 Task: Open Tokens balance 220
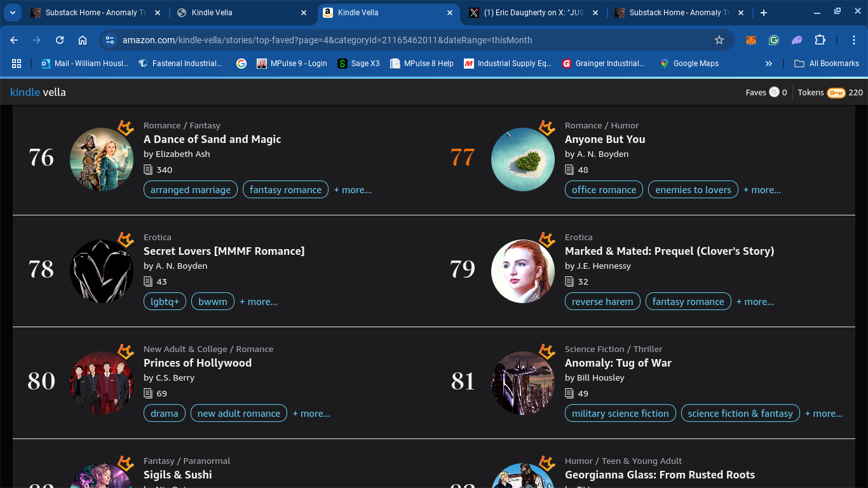(x=831, y=92)
